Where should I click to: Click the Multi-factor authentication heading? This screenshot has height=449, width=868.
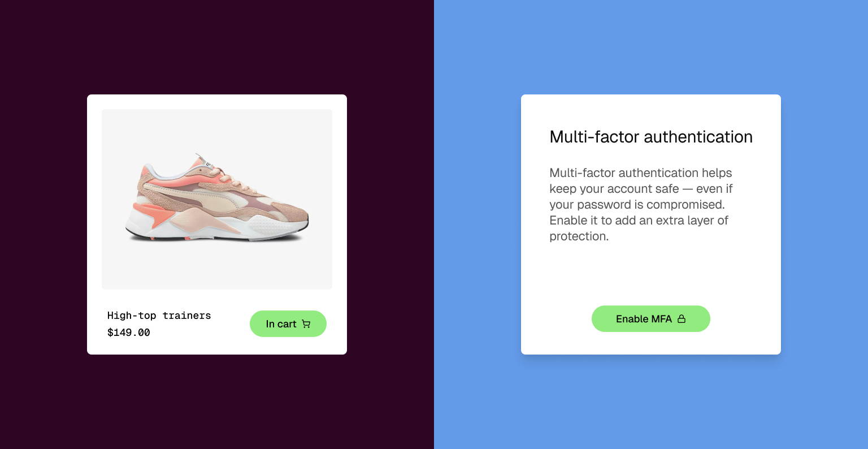(x=651, y=137)
